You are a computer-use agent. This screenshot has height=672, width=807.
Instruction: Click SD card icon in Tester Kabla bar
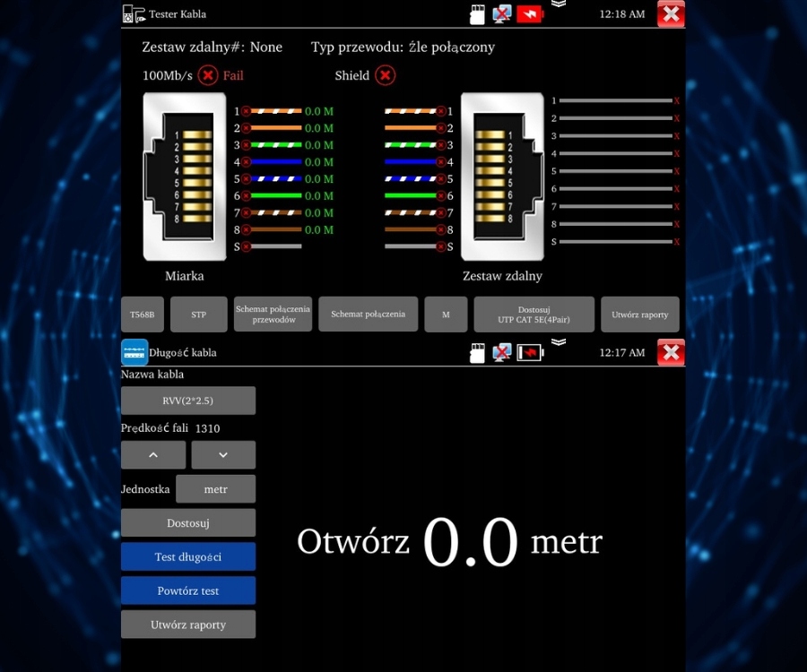[478, 14]
